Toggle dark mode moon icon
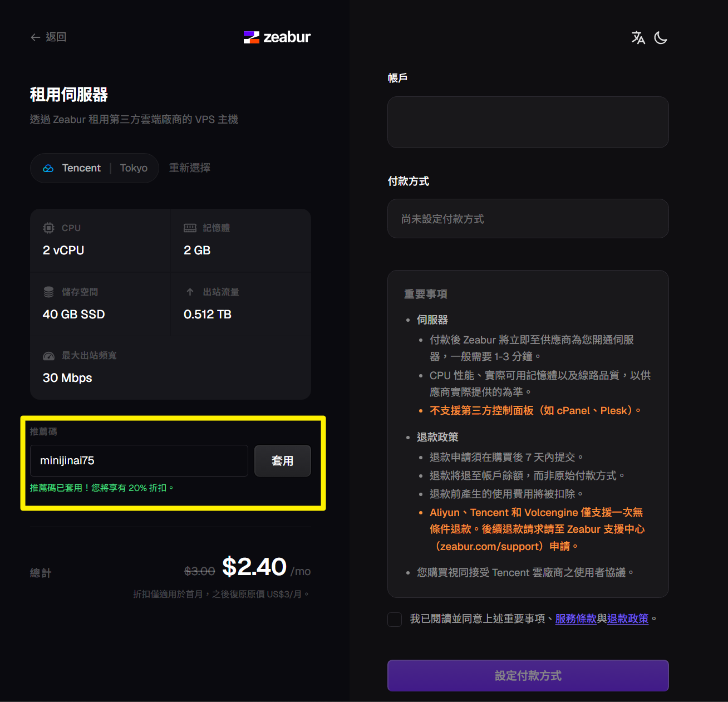This screenshot has width=728, height=702. pyautogui.click(x=661, y=37)
